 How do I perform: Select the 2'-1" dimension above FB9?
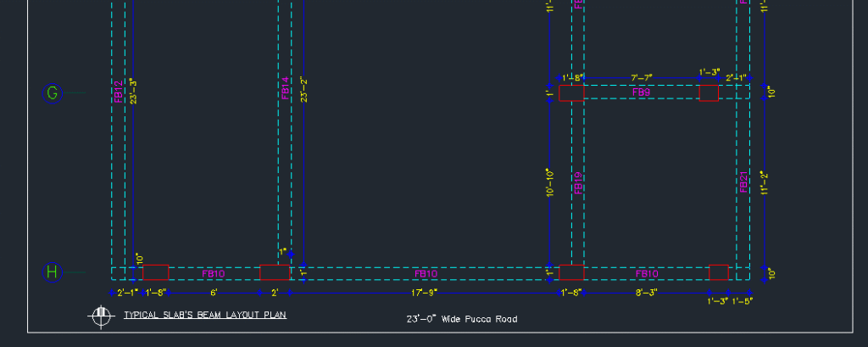click(736, 77)
